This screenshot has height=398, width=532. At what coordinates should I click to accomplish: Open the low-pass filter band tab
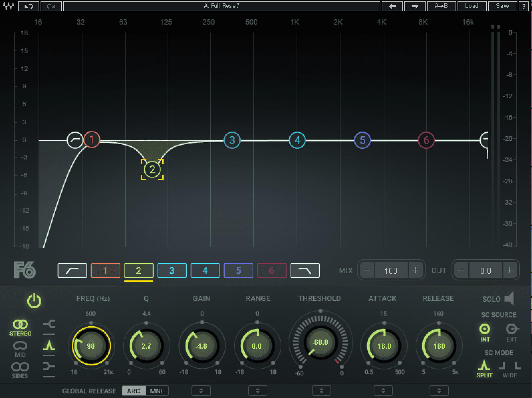(305, 270)
